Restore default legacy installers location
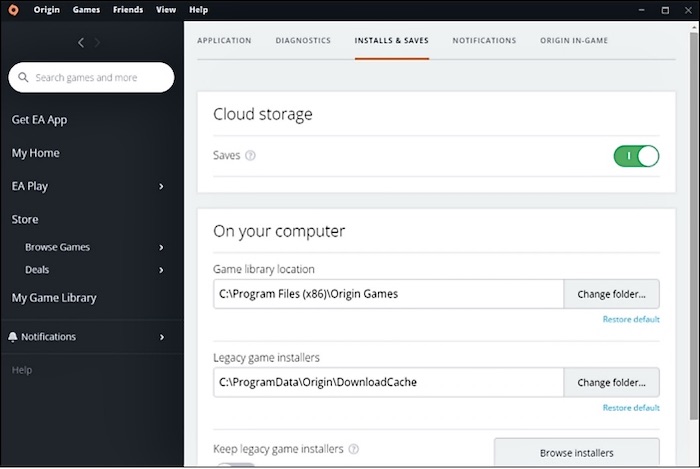The height and width of the screenshot is (469, 700). (631, 408)
